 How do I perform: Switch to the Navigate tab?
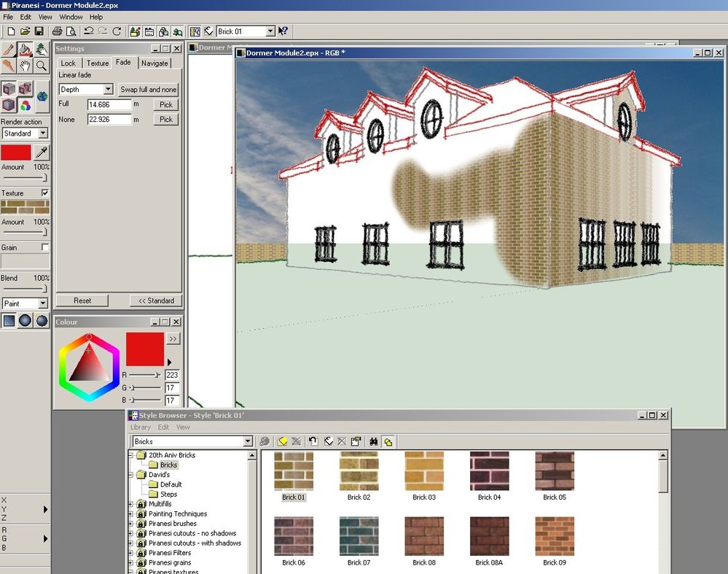point(154,63)
